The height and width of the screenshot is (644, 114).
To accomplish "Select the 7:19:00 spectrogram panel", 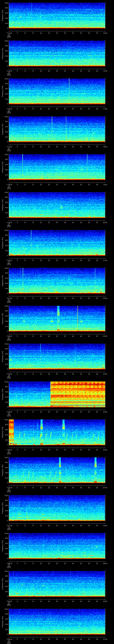I will click(x=57, y=205).
